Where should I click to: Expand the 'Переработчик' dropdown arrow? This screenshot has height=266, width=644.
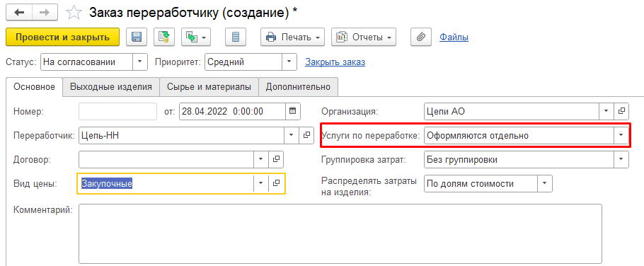pyautogui.click(x=291, y=135)
